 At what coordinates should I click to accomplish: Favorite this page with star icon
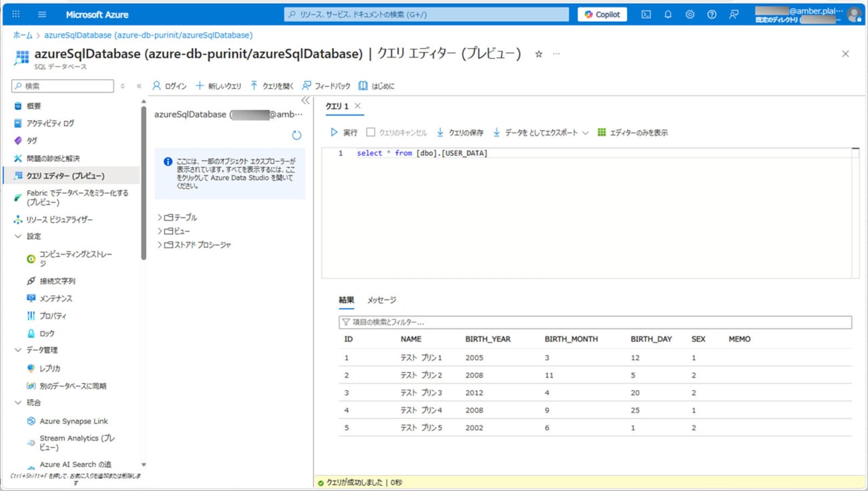click(539, 54)
